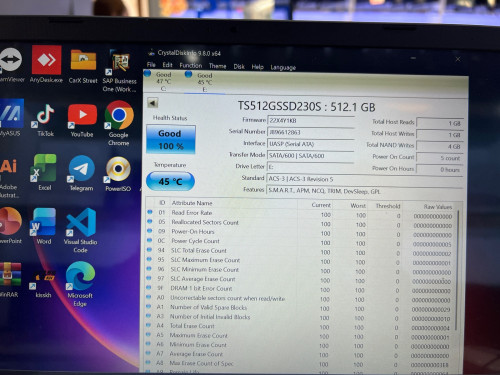The width and height of the screenshot is (500, 375).
Task: Click the Read Error Rate status dot
Action: click(150, 212)
